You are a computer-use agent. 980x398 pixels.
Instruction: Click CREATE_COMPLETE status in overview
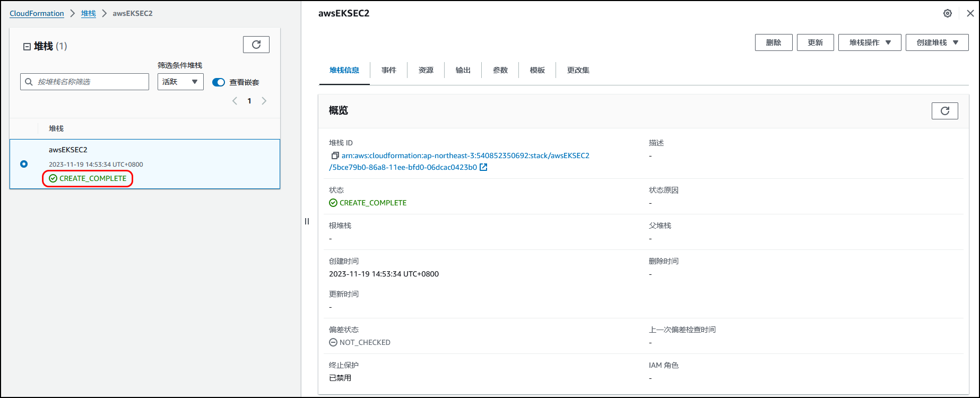(368, 203)
